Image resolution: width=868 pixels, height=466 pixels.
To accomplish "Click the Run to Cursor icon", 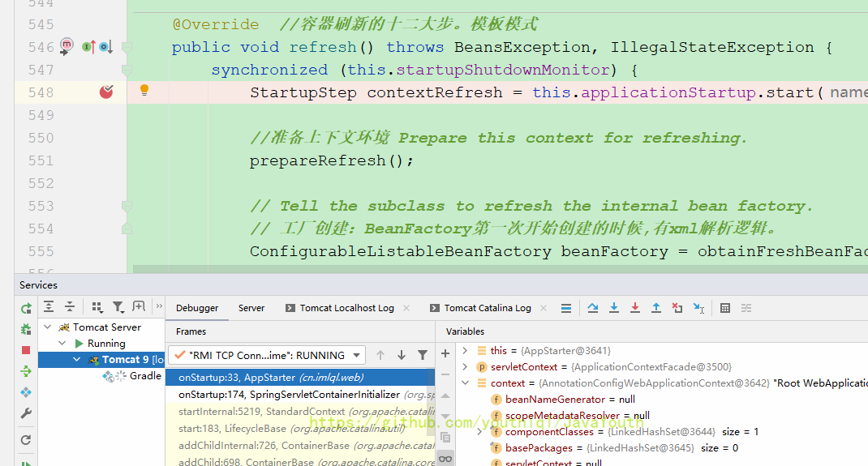I will tap(698, 308).
